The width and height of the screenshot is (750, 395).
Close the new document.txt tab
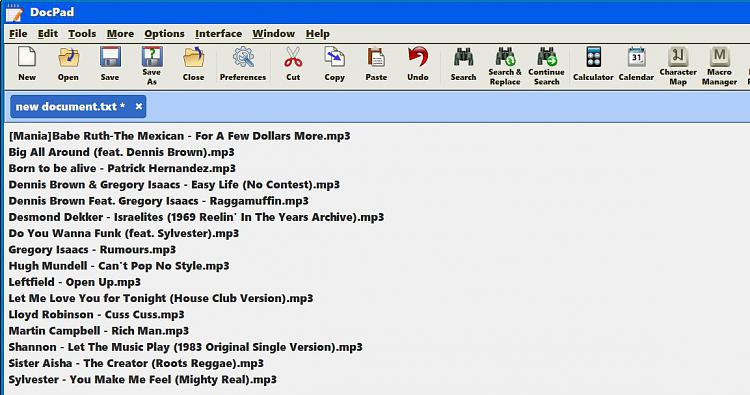point(138,106)
